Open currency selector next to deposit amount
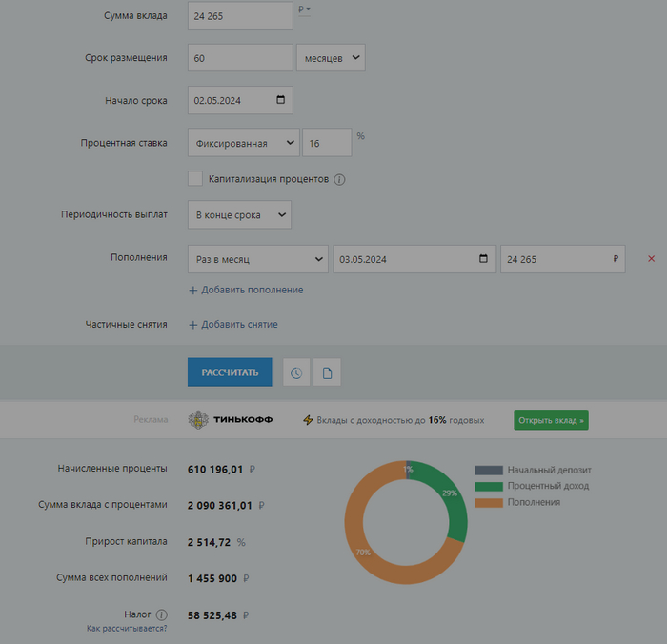The image size is (667, 644). tap(304, 10)
